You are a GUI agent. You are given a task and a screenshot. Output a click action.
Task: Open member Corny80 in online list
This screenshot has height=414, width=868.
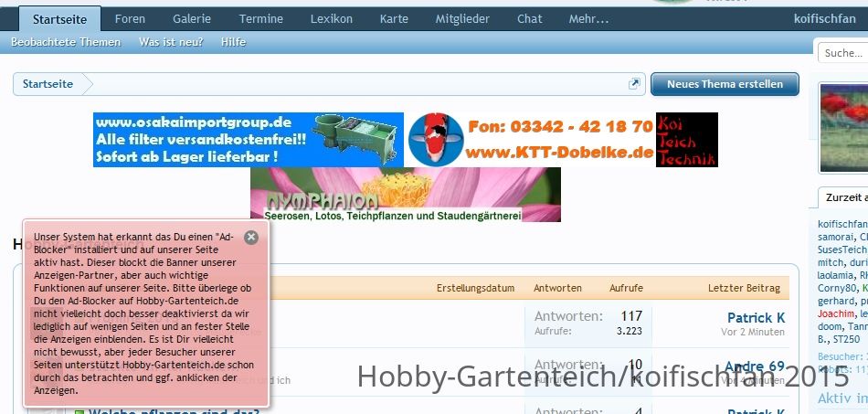point(836,289)
